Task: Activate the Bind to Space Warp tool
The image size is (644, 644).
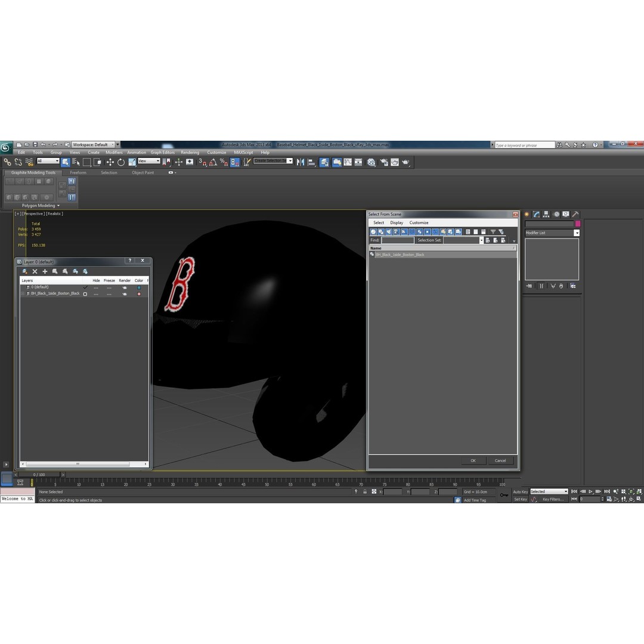Action: (x=29, y=162)
